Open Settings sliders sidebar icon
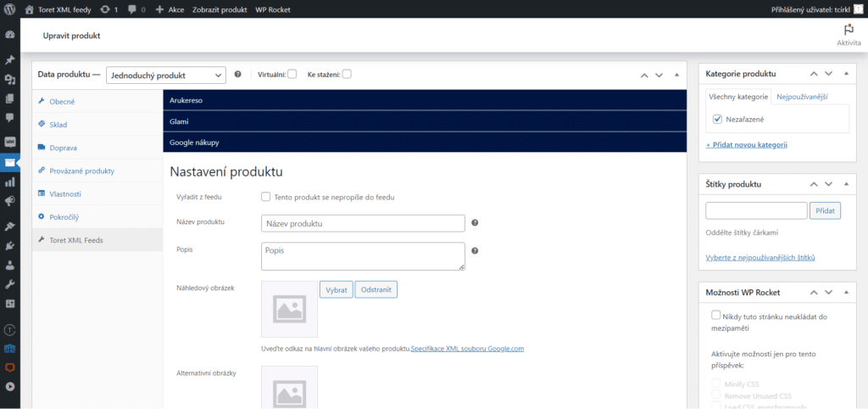868x409 pixels. point(9,304)
